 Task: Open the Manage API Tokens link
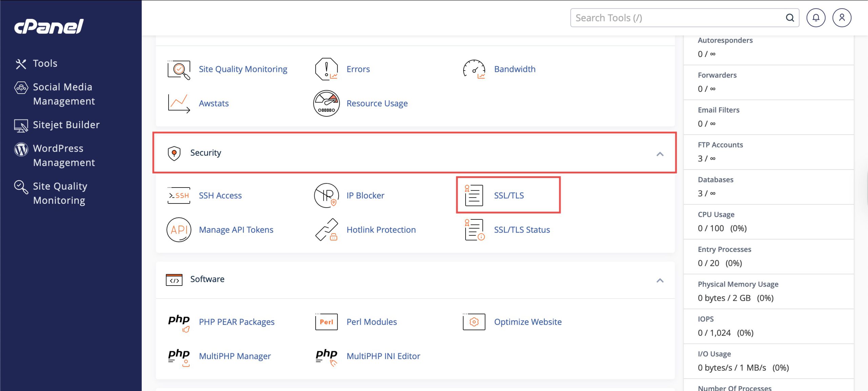pos(236,230)
